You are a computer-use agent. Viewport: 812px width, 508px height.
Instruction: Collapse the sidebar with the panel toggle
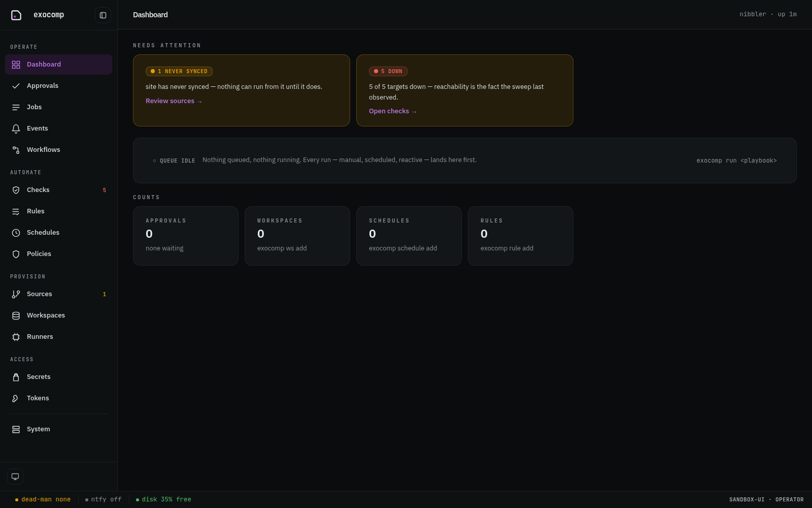pos(103,15)
